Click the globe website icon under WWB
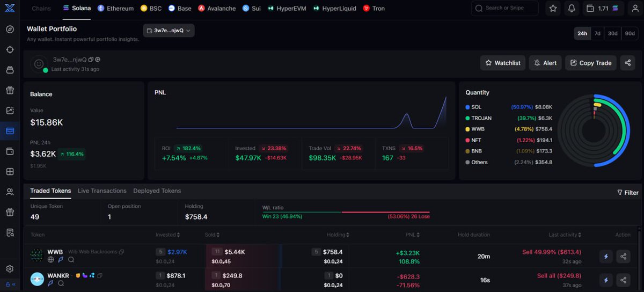Viewport: 644px width, 292px height. 51,260
